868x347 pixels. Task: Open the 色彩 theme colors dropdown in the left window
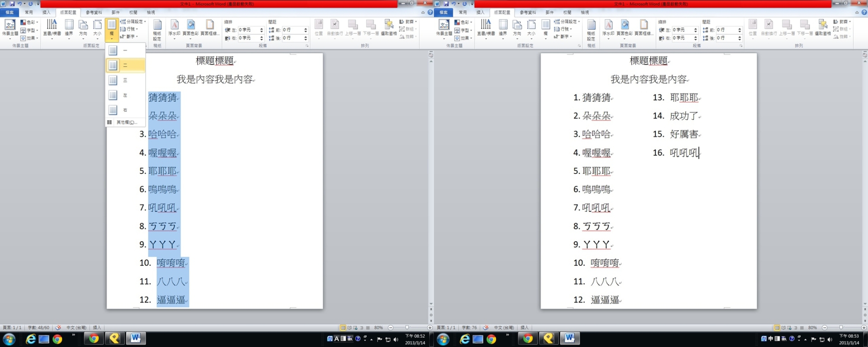[28, 22]
